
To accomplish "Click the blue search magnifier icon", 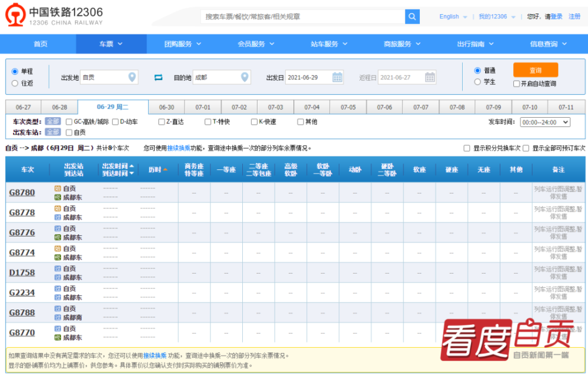I will pyautogui.click(x=412, y=16).
